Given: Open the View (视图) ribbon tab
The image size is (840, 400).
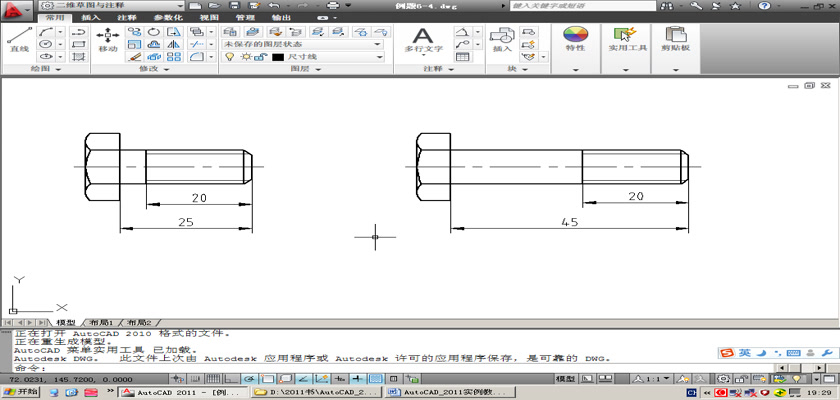Looking at the screenshot, I should point(208,18).
